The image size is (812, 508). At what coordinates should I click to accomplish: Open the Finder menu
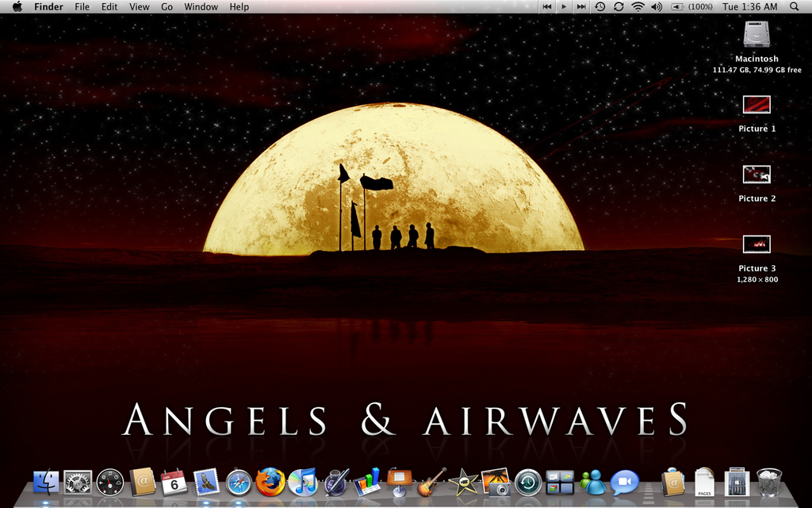[48, 6]
